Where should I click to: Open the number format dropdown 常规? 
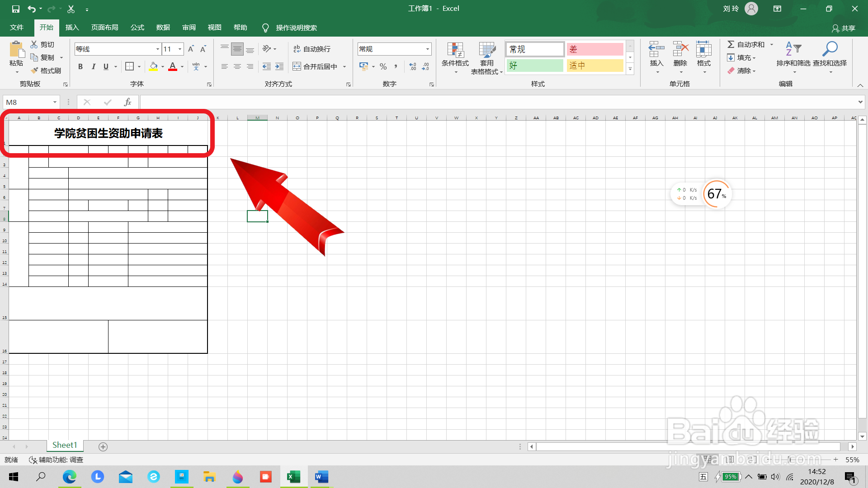point(427,49)
